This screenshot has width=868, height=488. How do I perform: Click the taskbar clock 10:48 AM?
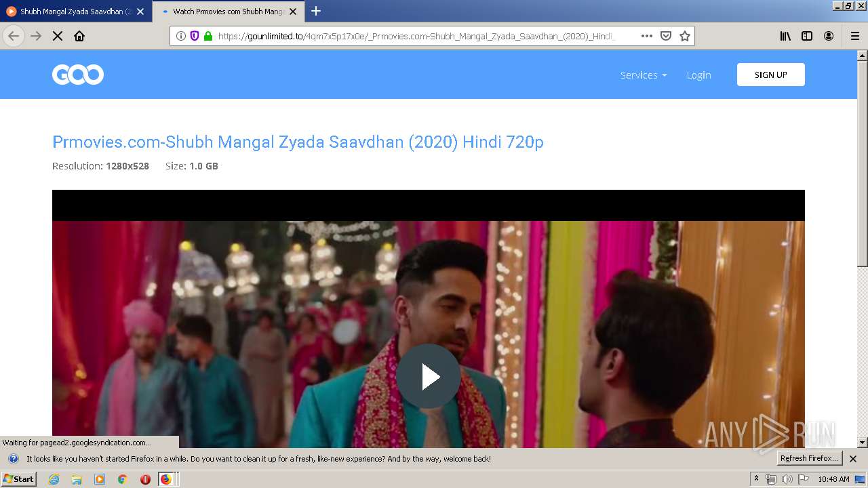point(833,479)
